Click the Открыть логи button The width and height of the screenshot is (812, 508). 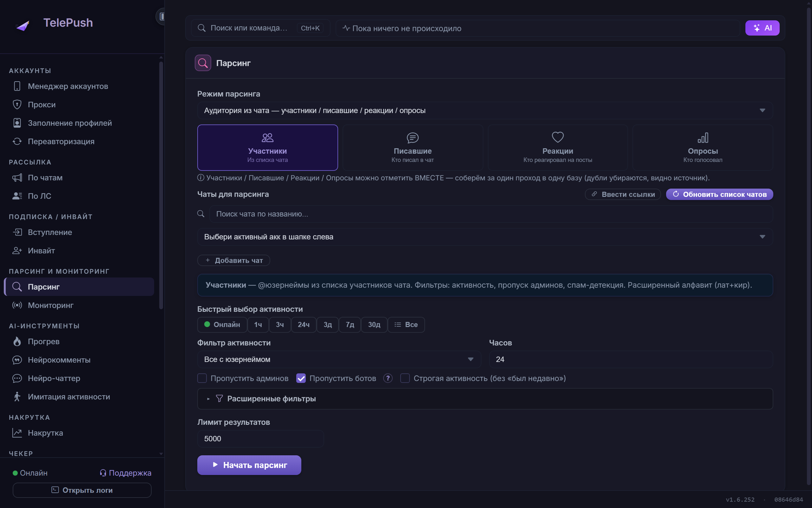[x=82, y=490]
